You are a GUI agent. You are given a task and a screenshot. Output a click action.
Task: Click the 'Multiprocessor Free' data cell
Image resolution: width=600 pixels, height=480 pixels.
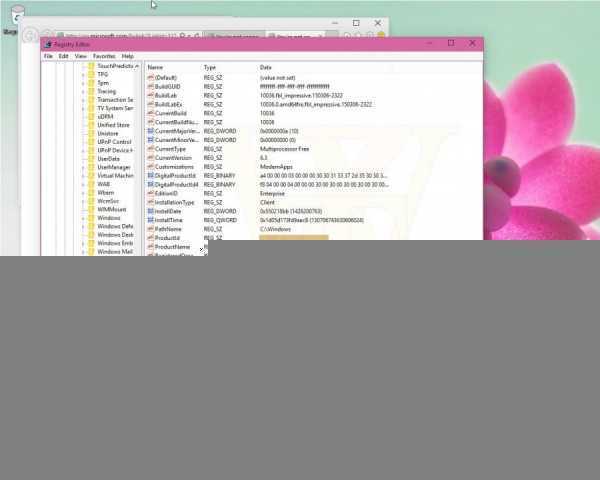tap(284, 149)
